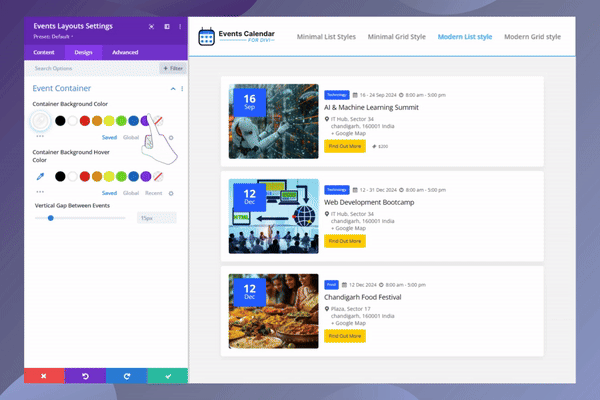Pick orange for Container Background Color
Viewport: 600px width, 400px height.
(x=97, y=121)
